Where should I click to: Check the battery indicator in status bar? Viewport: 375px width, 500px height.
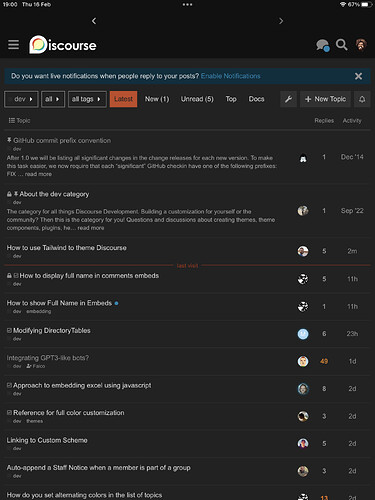coord(367,5)
